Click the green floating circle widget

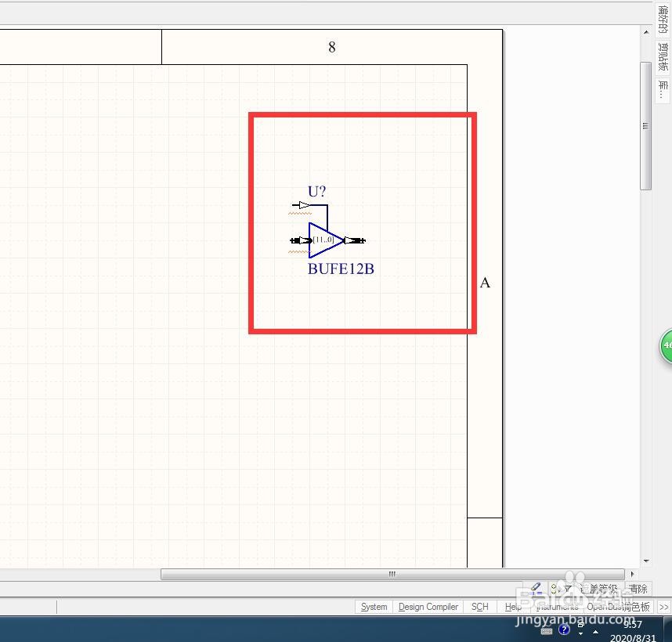pos(666,346)
